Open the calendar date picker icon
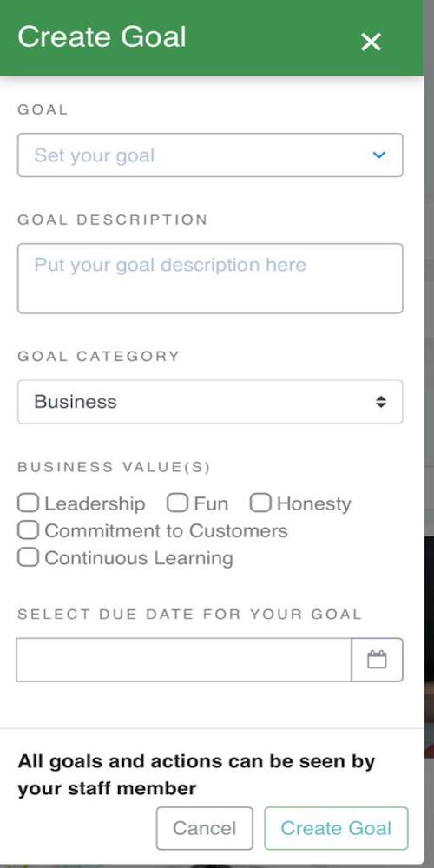Viewport: 434px width, 868px height. 377,660
